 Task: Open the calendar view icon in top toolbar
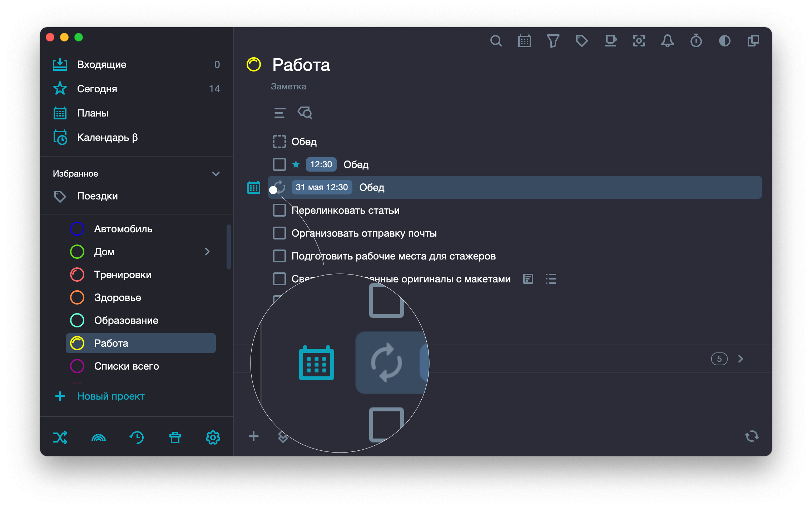tap(524, 41)
